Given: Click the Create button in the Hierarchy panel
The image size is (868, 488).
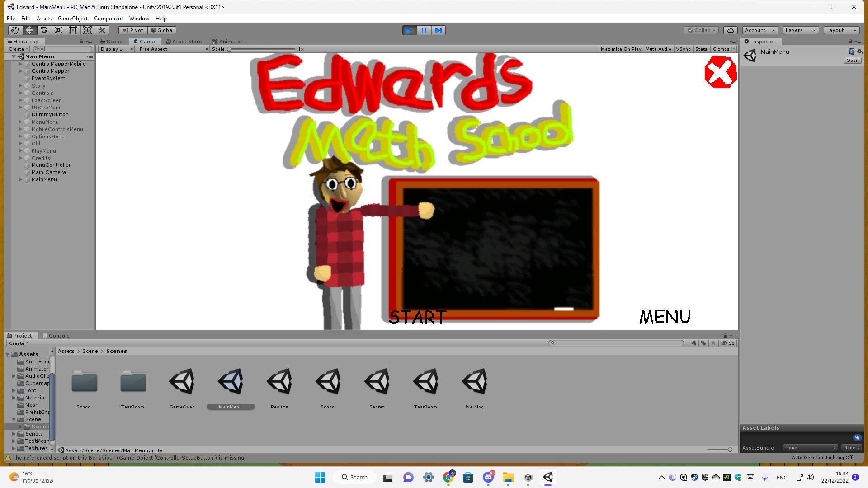Looking at the screenshot, I should pos(17,49).
